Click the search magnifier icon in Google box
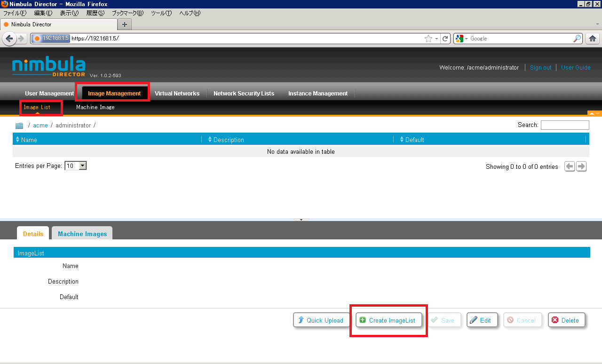Screen dimensions: 602x364 [577, 39]
